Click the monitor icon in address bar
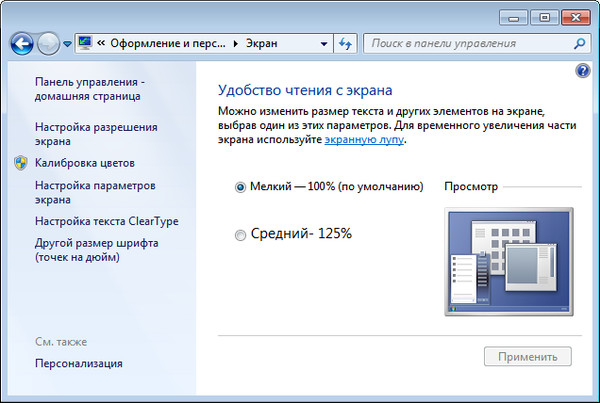Viewport: 600px width, 403px height. click(85, 43)
